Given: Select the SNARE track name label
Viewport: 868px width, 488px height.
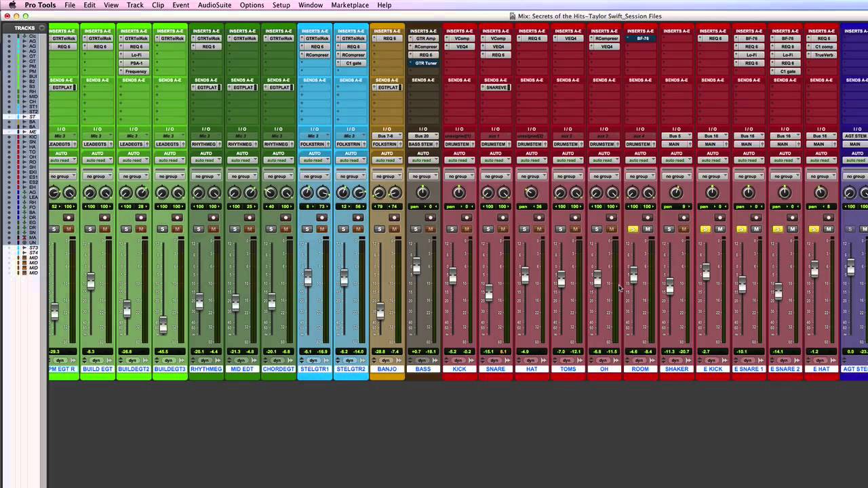Looking at the screenshot, I should [x=496, y=369].
